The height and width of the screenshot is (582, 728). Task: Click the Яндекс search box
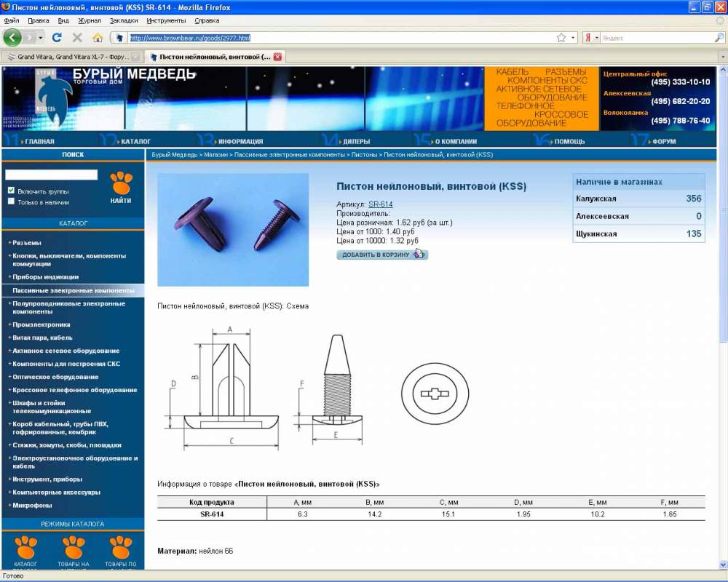click(x=657, y=38)
